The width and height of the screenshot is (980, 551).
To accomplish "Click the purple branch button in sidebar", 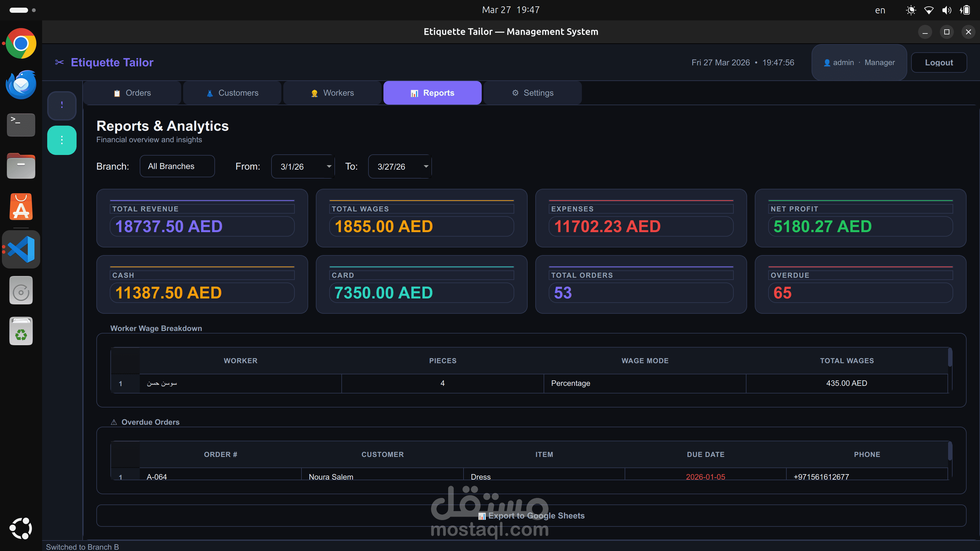I will coord(62,105).
